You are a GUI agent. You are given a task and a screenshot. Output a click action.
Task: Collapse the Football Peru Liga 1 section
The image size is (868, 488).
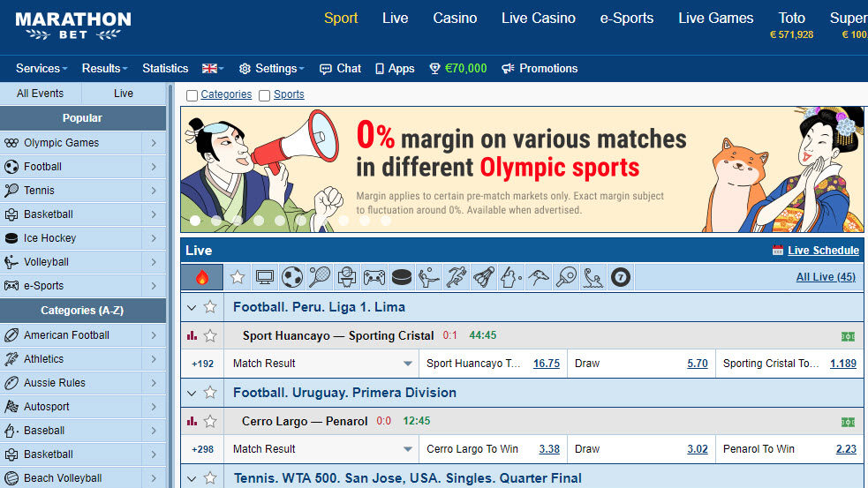[x=192, y=308]
